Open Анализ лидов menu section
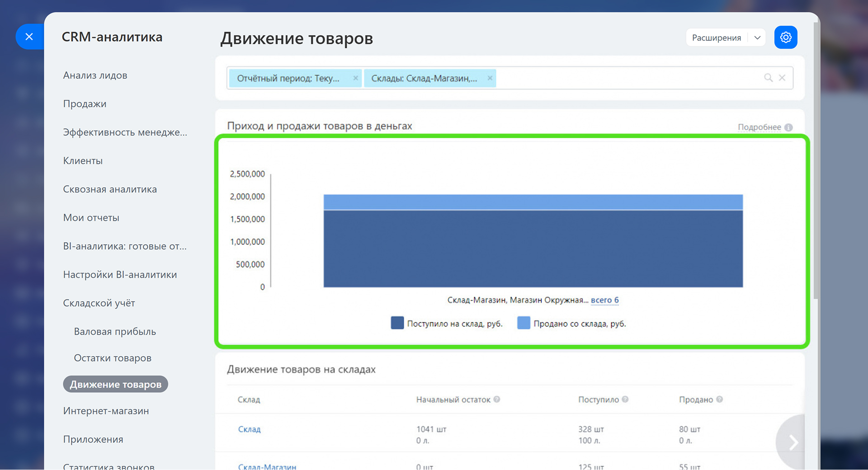 click(x=95, y=75)
